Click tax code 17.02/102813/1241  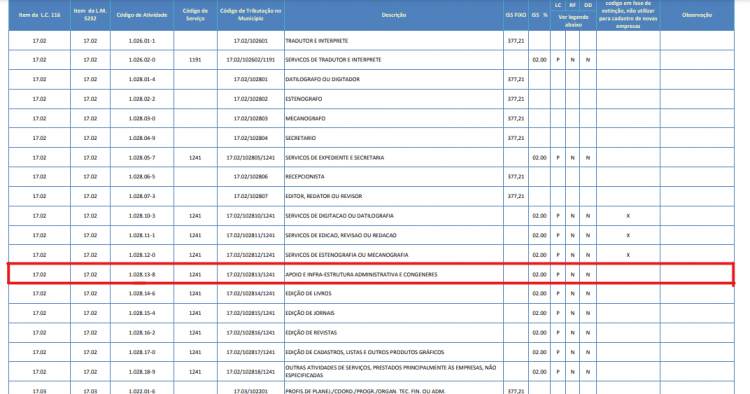click(251, 275)
